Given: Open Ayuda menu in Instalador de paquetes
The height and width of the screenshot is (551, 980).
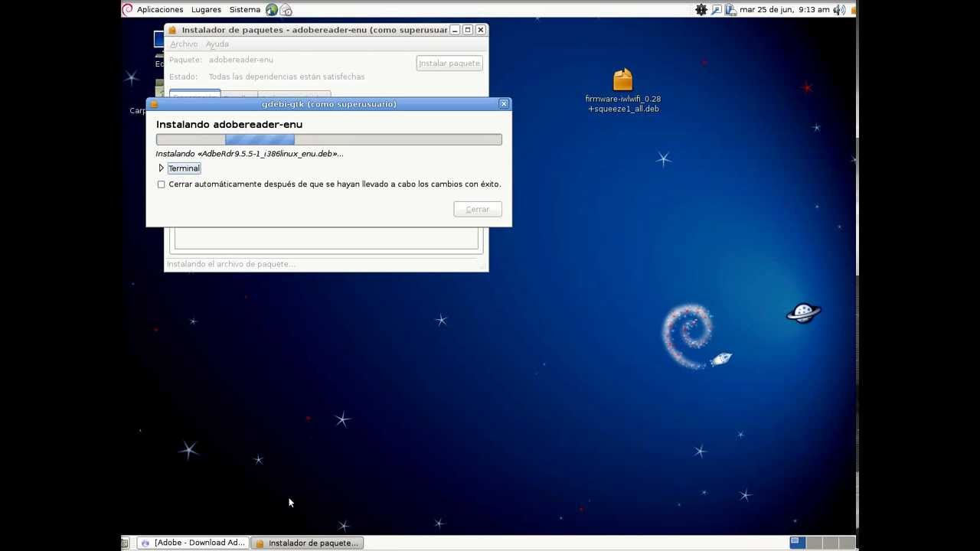Looking at the screenshot, I should point(217,44).
